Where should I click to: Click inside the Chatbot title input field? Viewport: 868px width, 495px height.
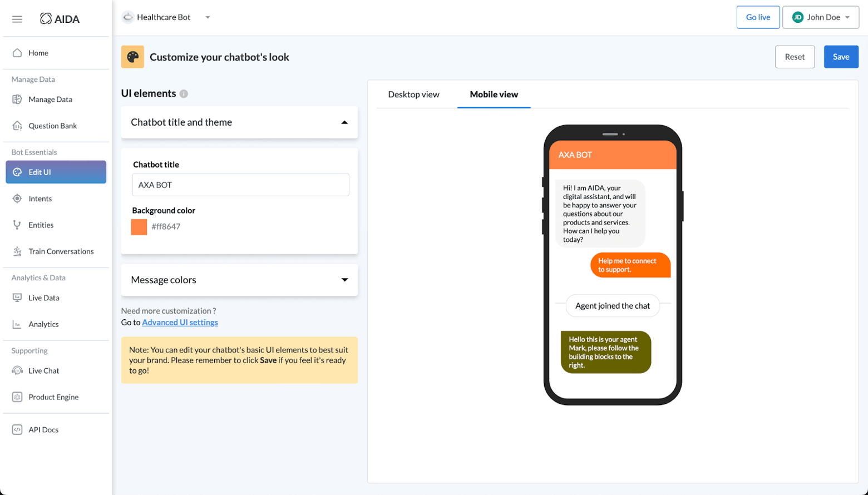[240, 184]
